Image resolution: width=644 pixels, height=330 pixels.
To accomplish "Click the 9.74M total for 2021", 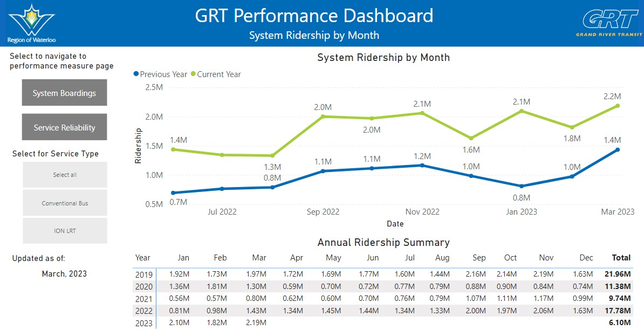I will [620, 298].
